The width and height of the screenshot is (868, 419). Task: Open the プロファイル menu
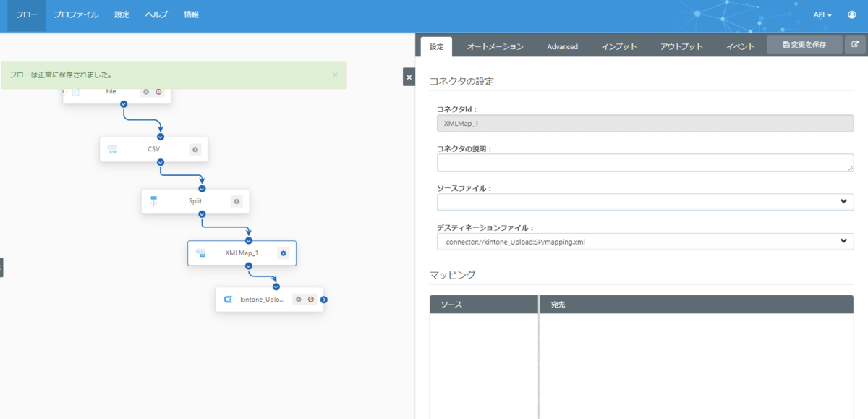pyautogui.click(x=76, y=14)
